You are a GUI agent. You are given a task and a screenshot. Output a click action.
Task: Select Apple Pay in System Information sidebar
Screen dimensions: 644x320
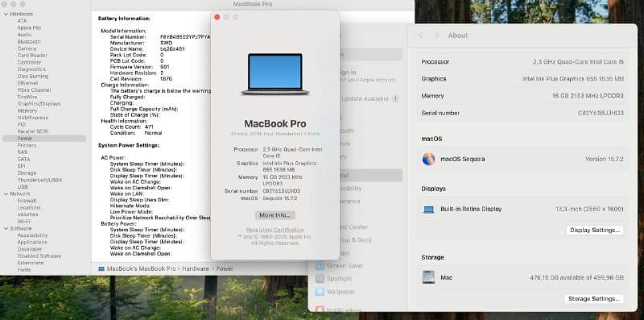[x=29, y=28]
